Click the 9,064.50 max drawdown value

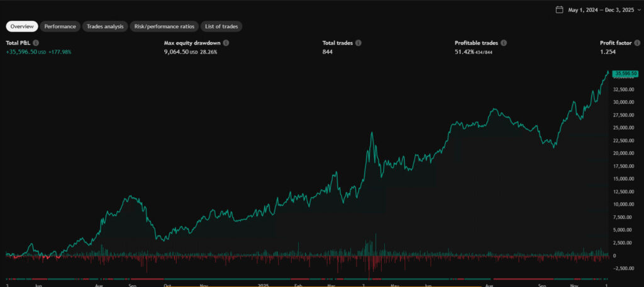point(176,52)
